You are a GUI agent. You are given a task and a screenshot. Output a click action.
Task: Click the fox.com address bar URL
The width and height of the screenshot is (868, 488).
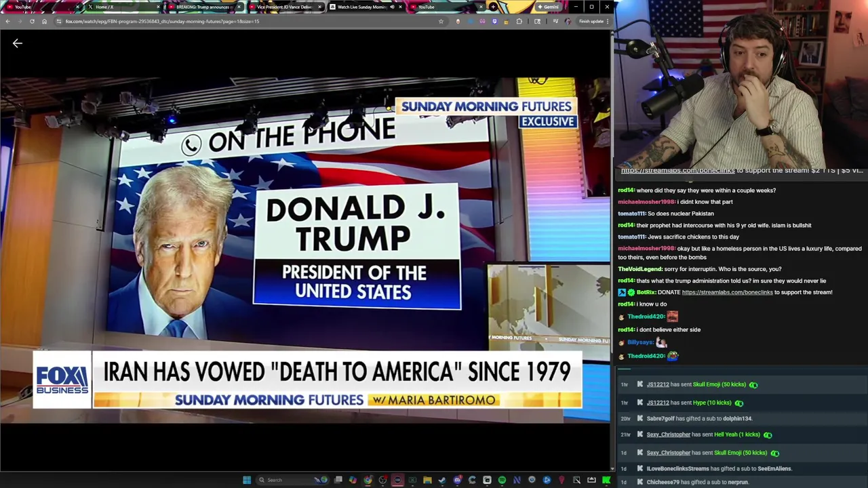click(x=163, y=21)
